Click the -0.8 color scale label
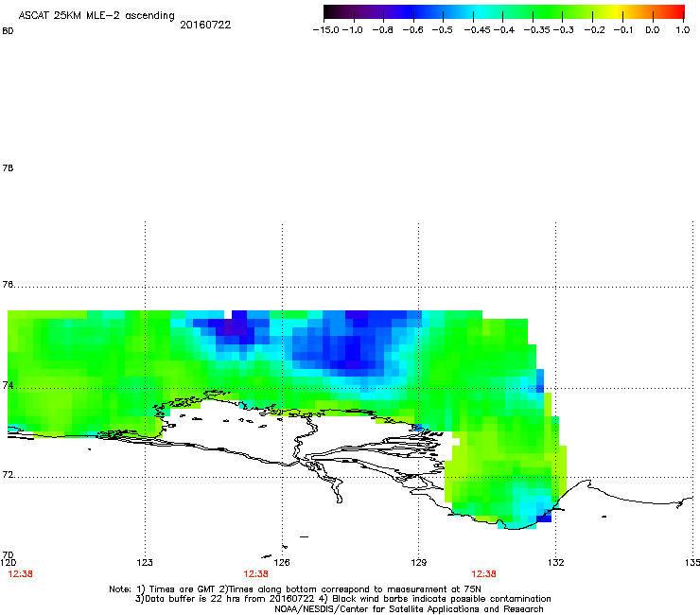Screen dimensions: 700x615 pos(382,30)
